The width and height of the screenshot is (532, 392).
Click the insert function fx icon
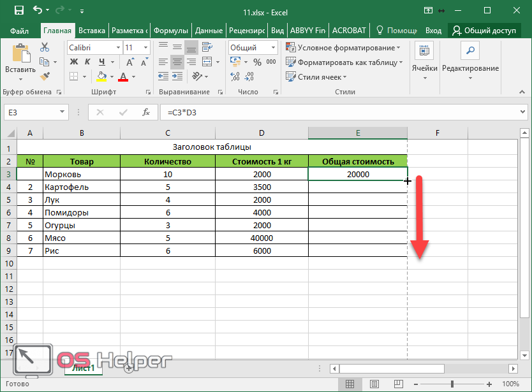click(x=146, y=112)
